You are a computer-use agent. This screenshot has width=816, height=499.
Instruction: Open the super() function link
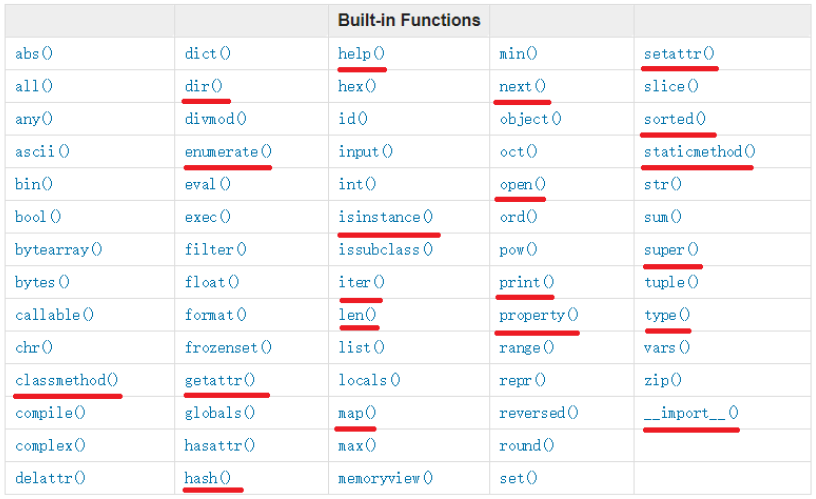point(671,249)
